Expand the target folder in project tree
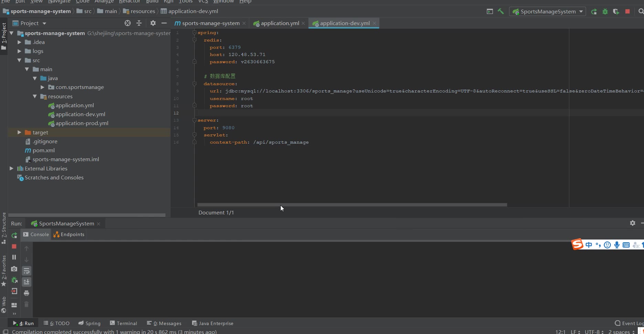Image resolution: width=644 pixels, height=334 pixels. 19,132
